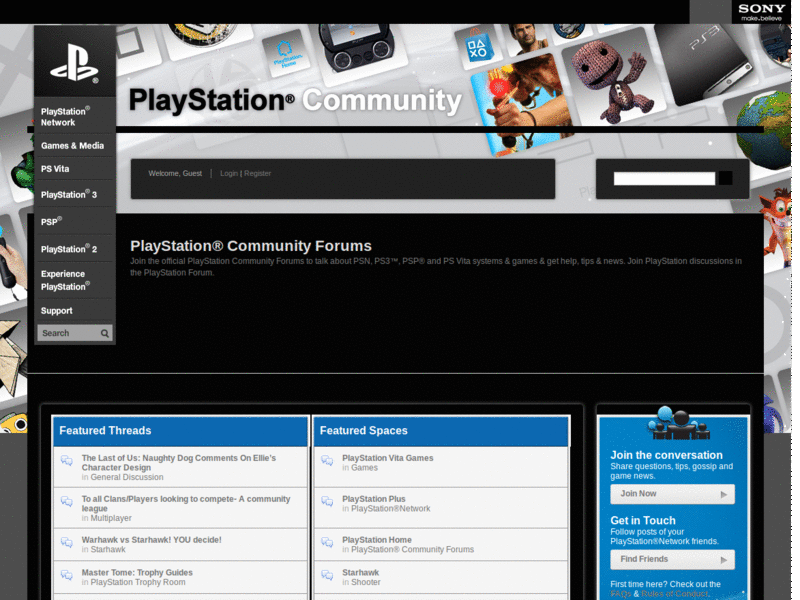This screenshot has width=800, height=600.
Task: Open Shooter category link
Action: point(365,582)
